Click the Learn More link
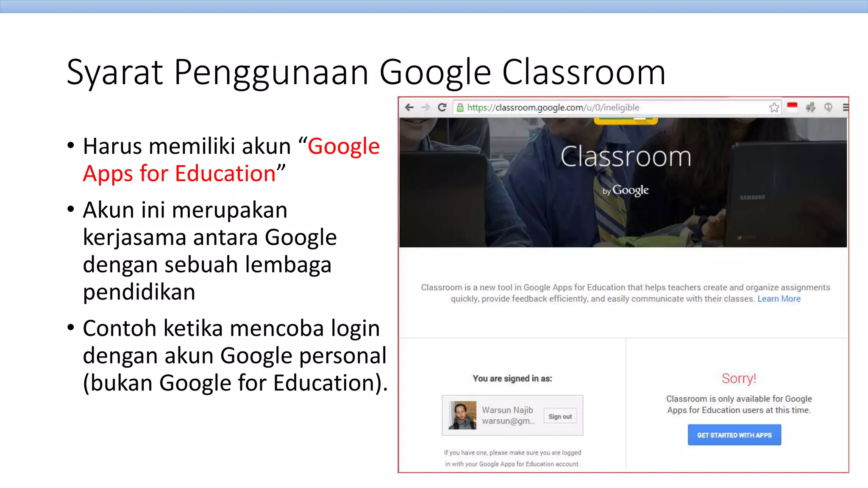This screenshot has width=868, height=488. coord(779,299)
